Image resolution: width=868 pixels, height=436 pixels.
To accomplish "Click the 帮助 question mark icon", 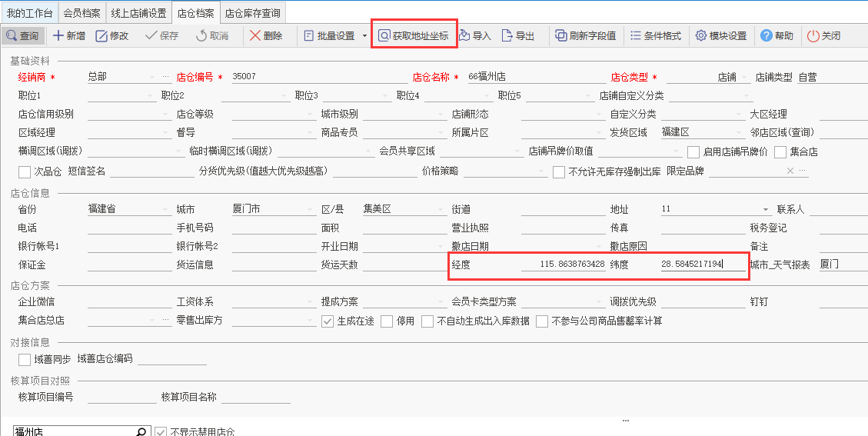I will tap(767, 36).
